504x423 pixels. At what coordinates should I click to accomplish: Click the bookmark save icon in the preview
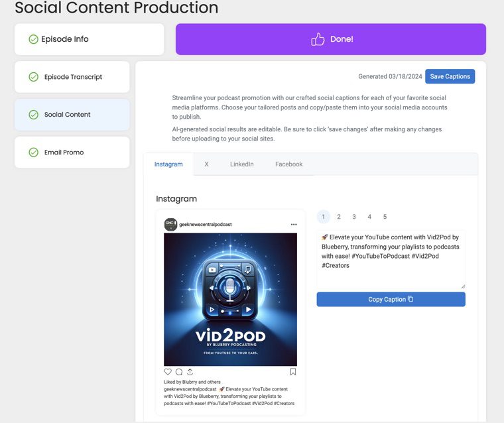click(293, 372)
